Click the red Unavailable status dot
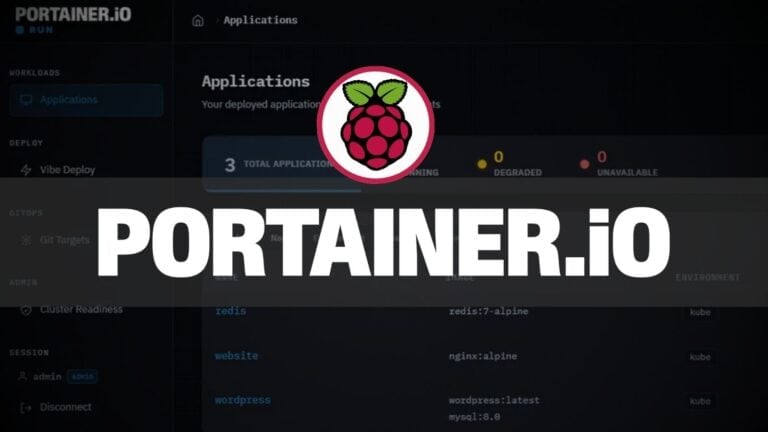The image size is (768, 432). (584, 164)
